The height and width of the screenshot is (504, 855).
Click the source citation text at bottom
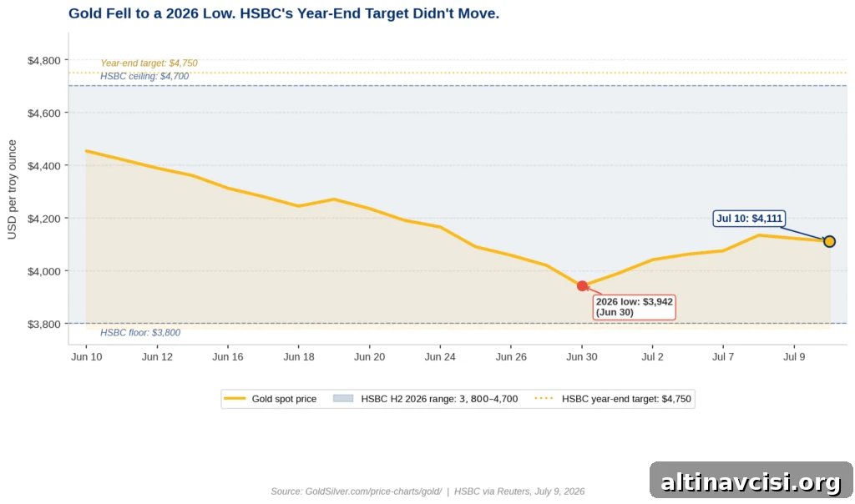[427, 491]
